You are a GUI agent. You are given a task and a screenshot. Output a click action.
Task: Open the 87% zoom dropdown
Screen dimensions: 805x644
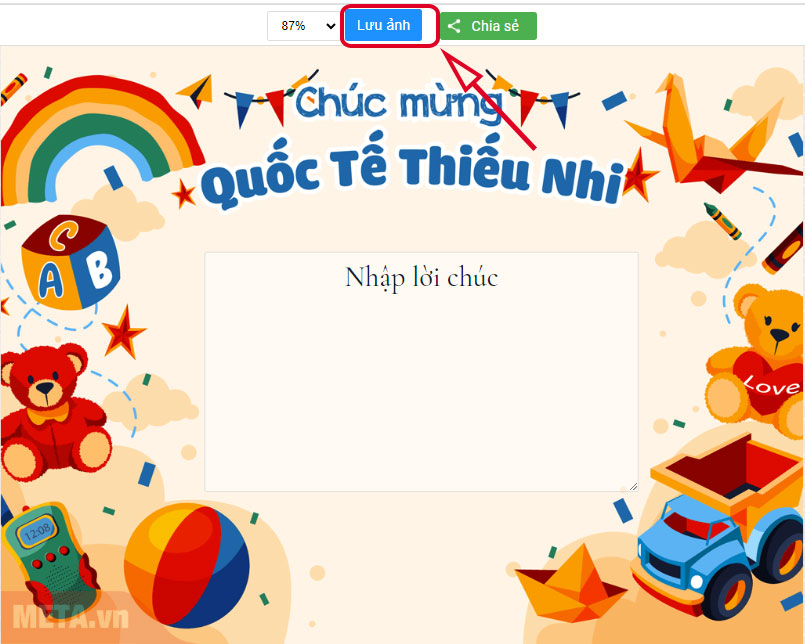[303, 26]
